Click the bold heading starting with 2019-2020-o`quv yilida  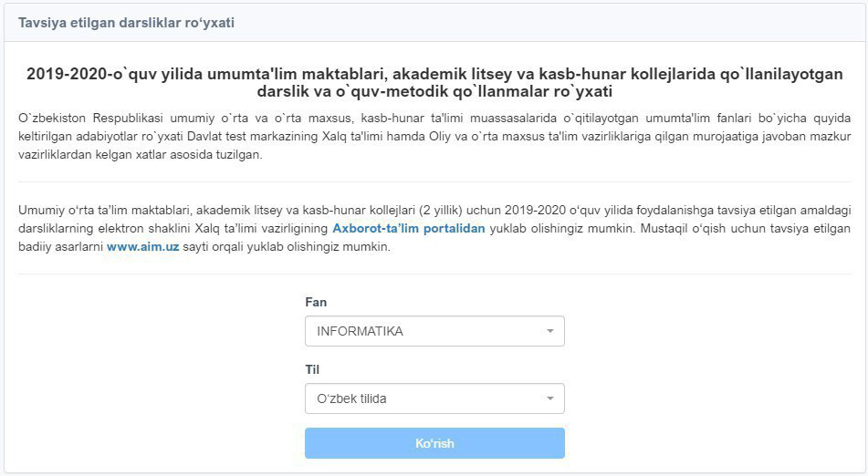coord(434,75)
